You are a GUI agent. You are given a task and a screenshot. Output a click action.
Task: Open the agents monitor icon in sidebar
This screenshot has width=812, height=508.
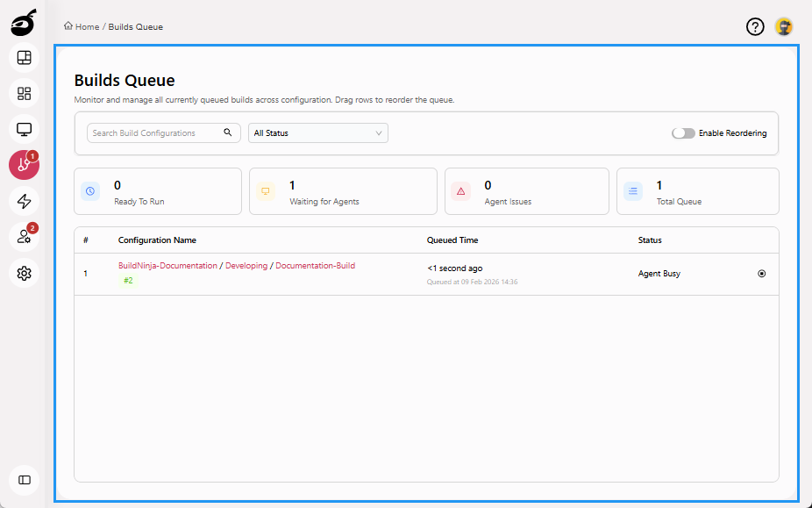[x=24, y=130]
